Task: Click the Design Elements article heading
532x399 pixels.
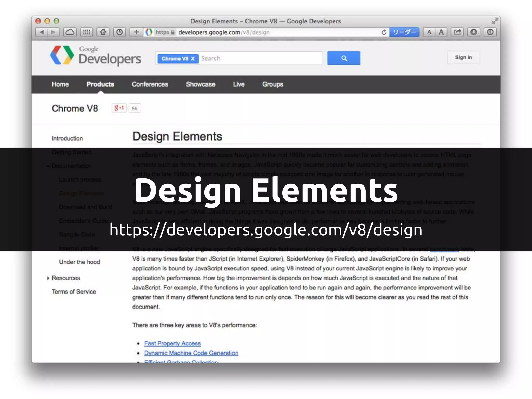Action: 177,136
